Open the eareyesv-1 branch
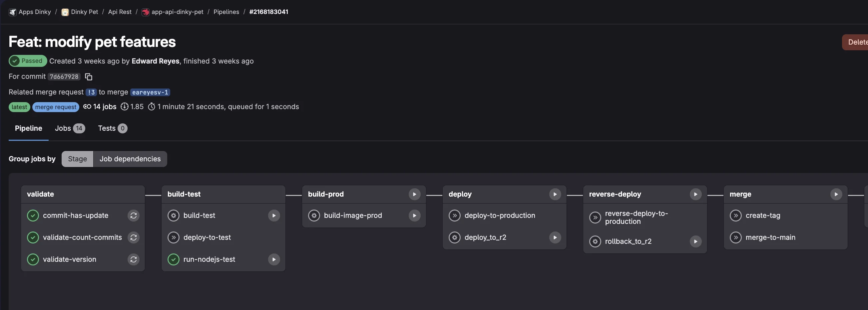The image size is (868, 310). click(x=150, y=92)
